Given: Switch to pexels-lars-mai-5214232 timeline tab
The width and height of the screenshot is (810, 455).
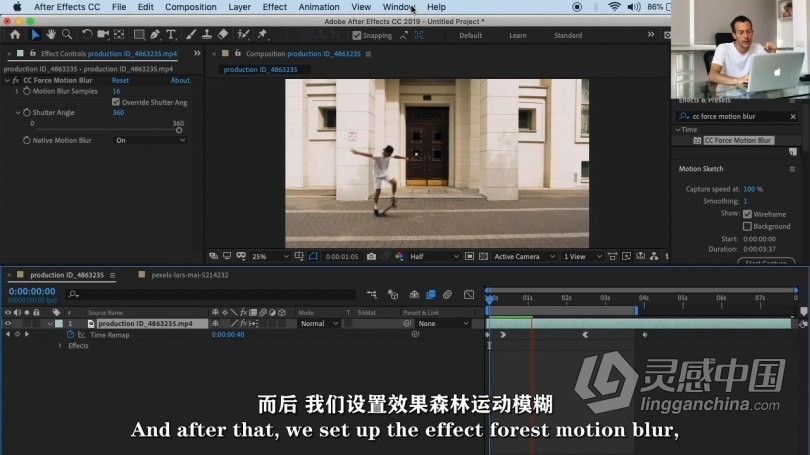Looking at the screenshot, I should [x=190, y=275].
